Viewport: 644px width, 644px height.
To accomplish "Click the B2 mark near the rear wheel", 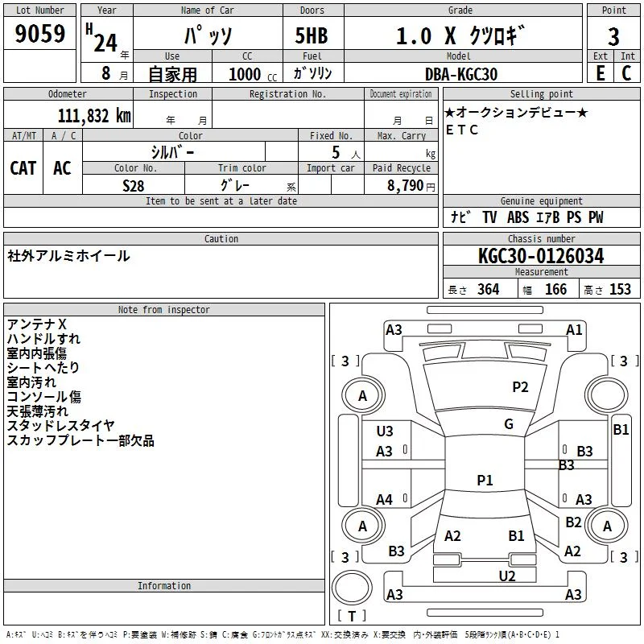I will [573, 522].
